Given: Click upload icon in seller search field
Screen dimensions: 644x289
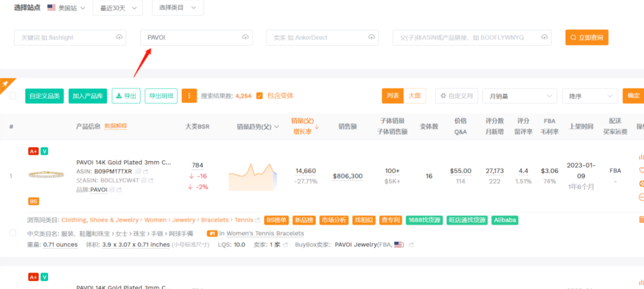Looking at the screenshot, I should 371,37.
